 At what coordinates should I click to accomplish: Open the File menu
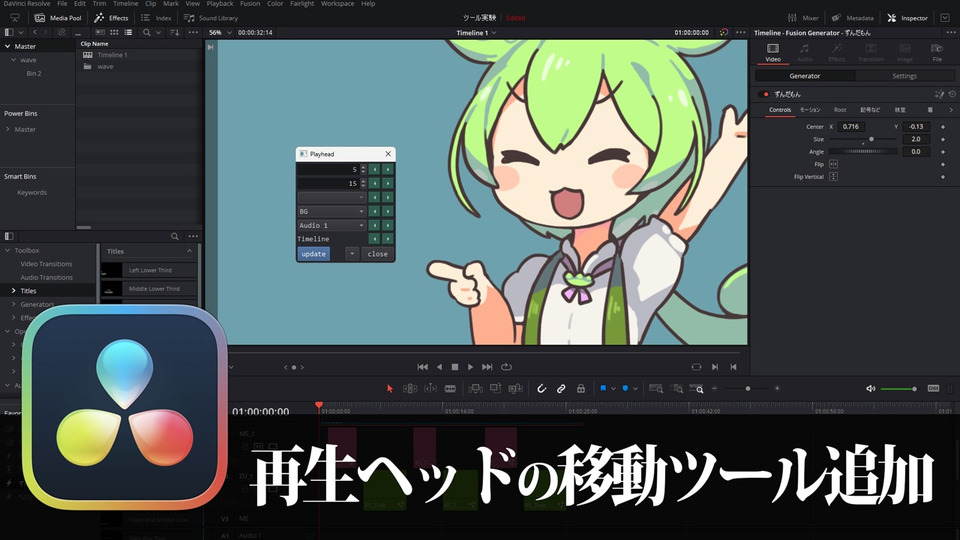tap(62, 4)
